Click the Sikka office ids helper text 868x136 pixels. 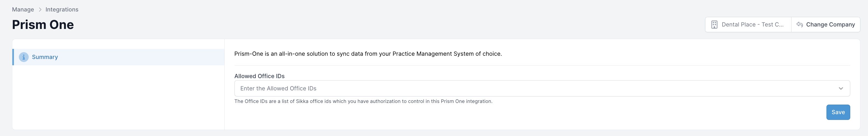pos(363,101)
